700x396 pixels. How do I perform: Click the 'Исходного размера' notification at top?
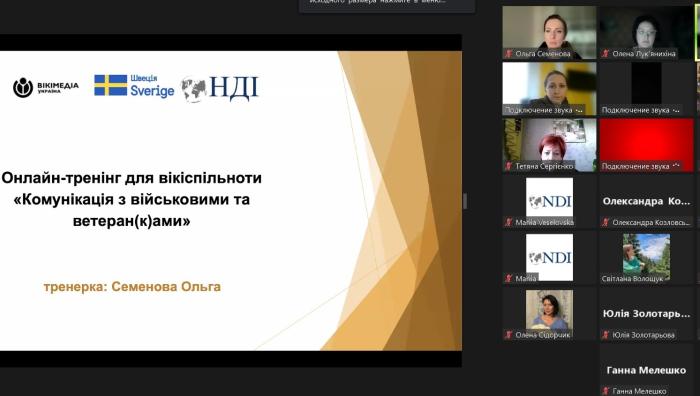pos(387,5)
